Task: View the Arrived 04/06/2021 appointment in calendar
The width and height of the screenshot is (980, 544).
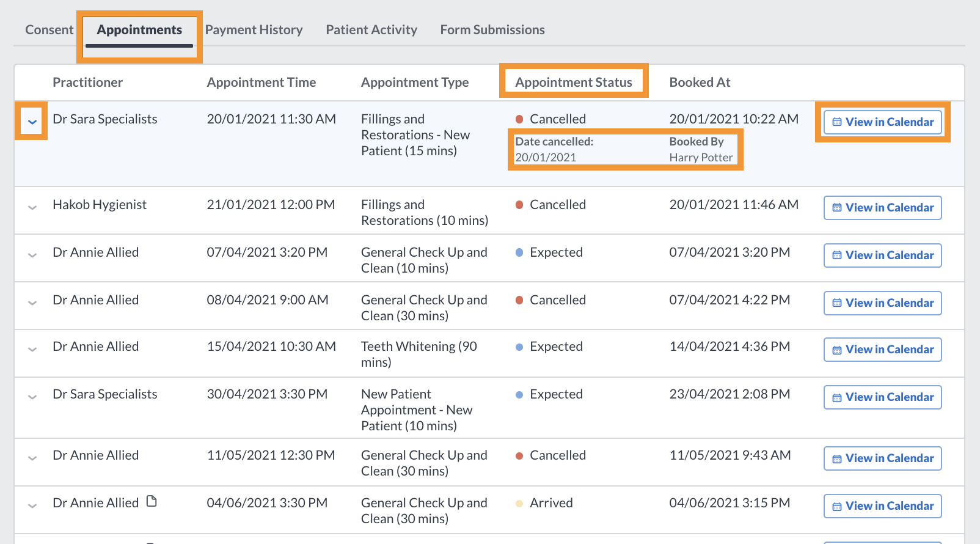Action: point(882,505)
